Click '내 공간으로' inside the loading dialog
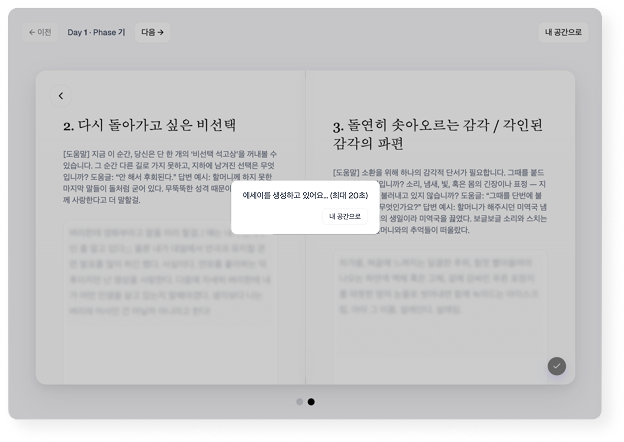 tap(345, 216)
